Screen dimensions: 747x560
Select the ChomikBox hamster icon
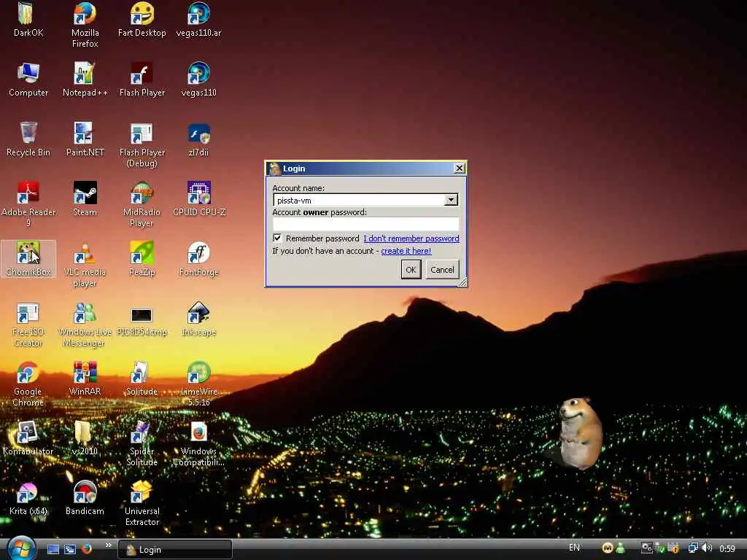[28, 253]
